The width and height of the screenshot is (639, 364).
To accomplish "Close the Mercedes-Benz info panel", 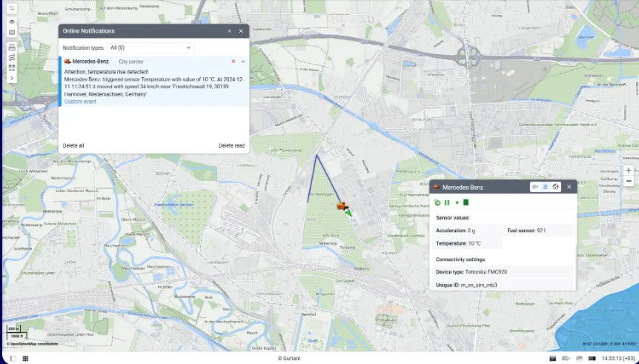I will [569, 187].
